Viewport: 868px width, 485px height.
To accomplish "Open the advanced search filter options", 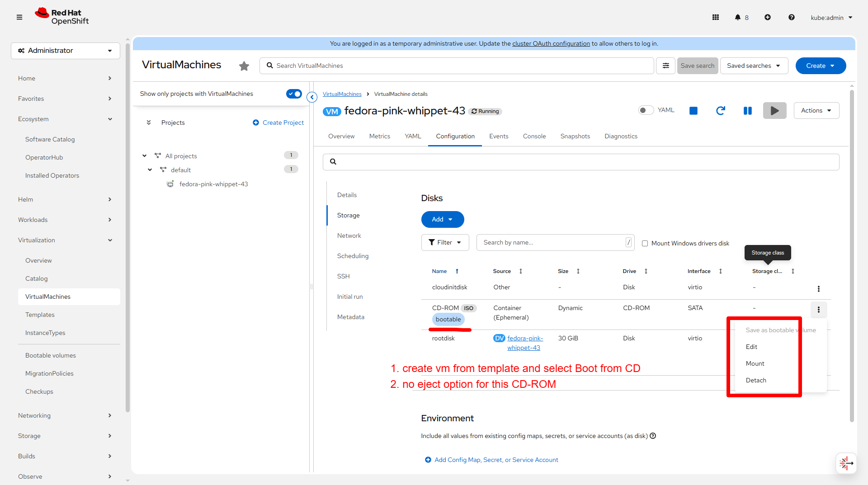I will coord(666,66).
